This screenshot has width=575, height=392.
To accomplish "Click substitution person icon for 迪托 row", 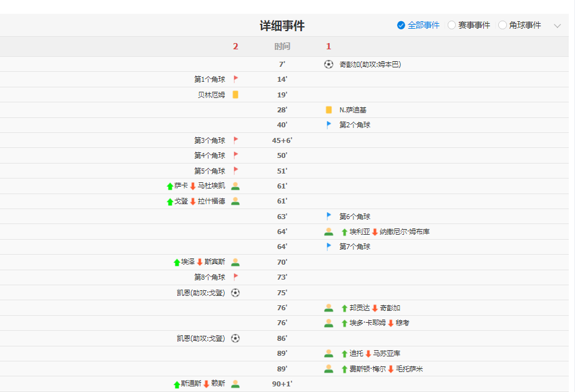I will pos(328,353).
